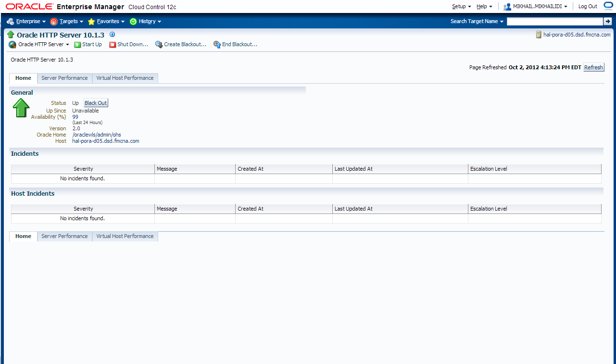Switch to bottom Server Performance tab
The width and height of the screenshot is (616, 364).
coord(64,236)
